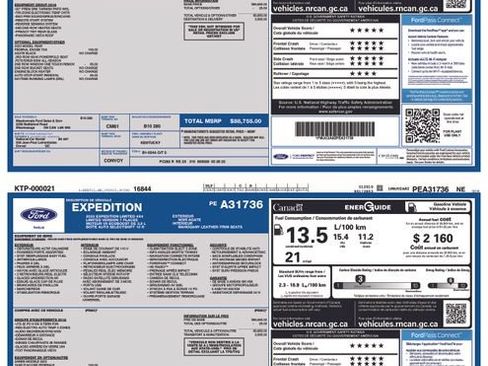
Task: Click the Overall Vehicle Score stars in lower sticker
Action: click(x=367, y=346)
